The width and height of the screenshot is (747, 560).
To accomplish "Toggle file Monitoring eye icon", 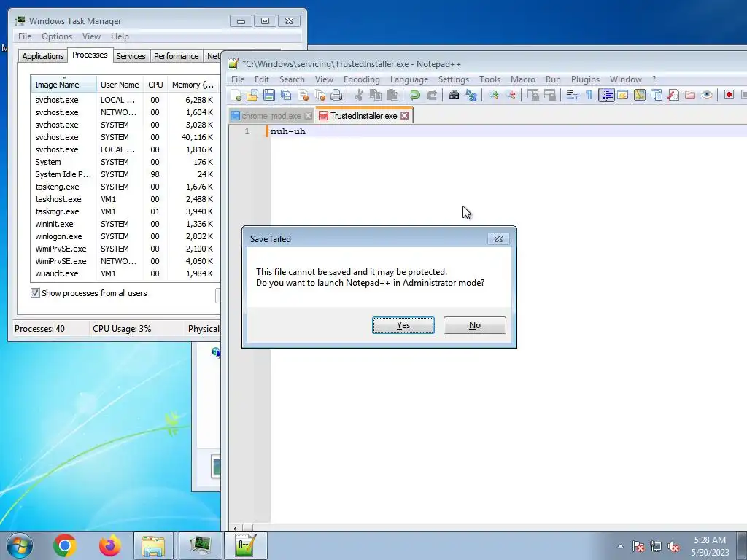I will click(707, 96).
